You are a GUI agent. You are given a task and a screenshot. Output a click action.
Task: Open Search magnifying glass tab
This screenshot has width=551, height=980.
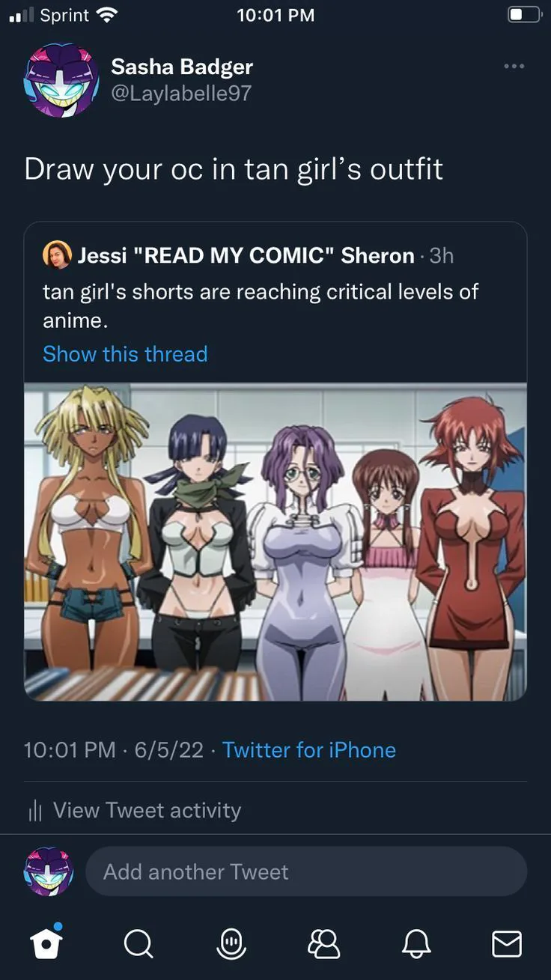[x=138, y=944]
